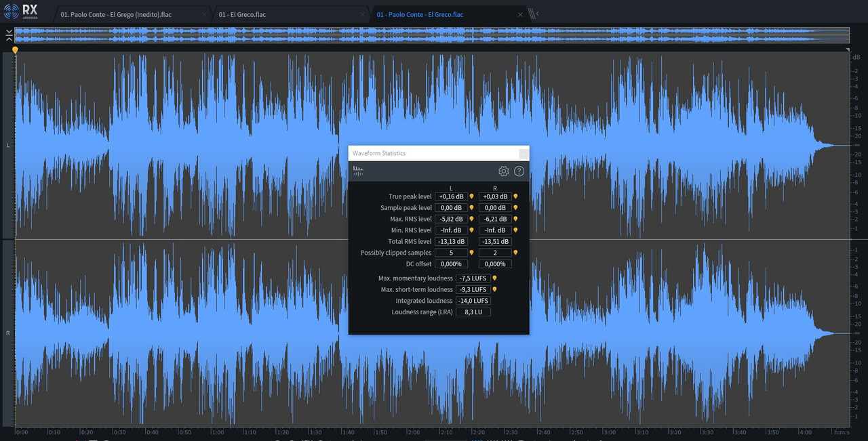The height and width of the screenshot is (441, 868).
Task: Select left DC offset 0,000% value
Action: [x=451, y=264]
